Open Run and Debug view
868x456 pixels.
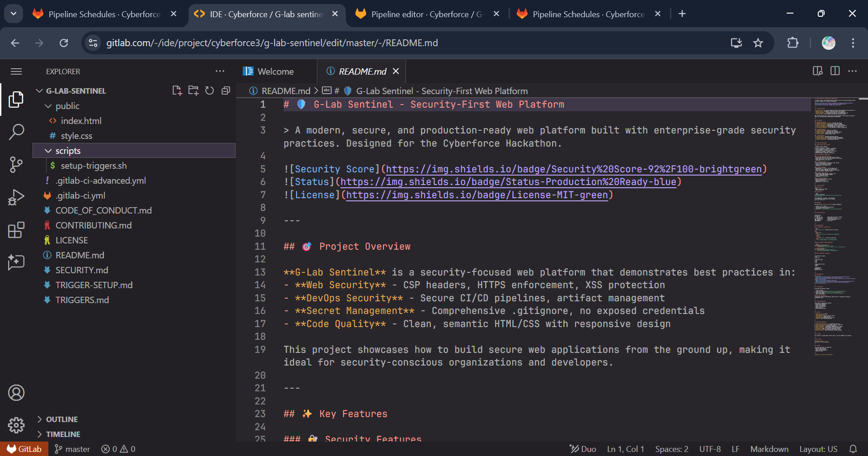pos(16,198)
